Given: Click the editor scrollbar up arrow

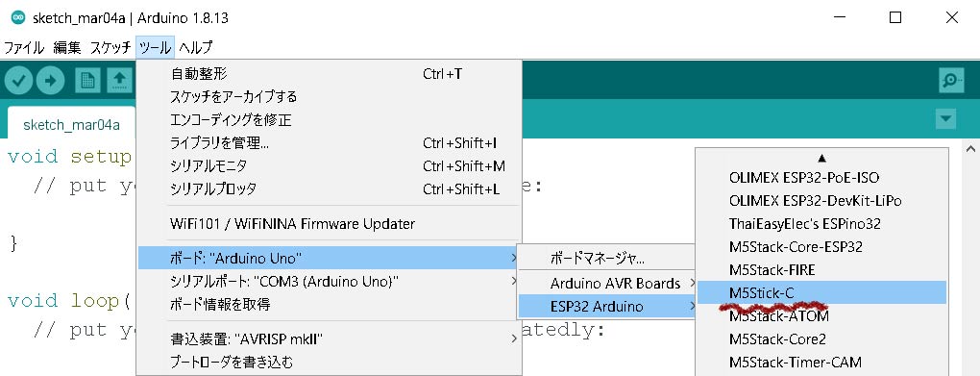Looking at the screenshot, I should 970,150.
